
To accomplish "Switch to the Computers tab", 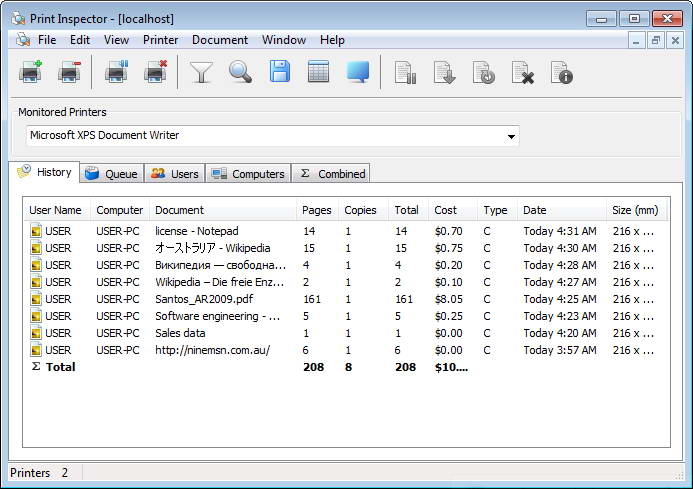I will (x=248, y=174).
